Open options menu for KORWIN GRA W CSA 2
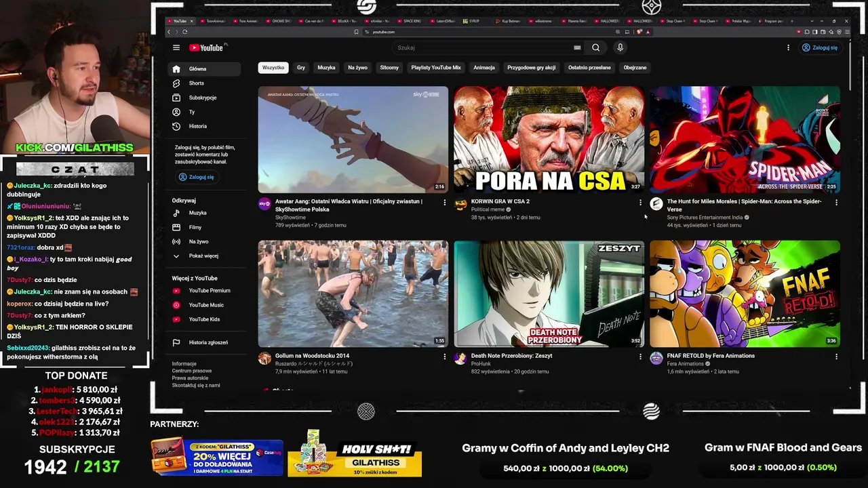This screenshot has height=488, width=868. point(640,202)
